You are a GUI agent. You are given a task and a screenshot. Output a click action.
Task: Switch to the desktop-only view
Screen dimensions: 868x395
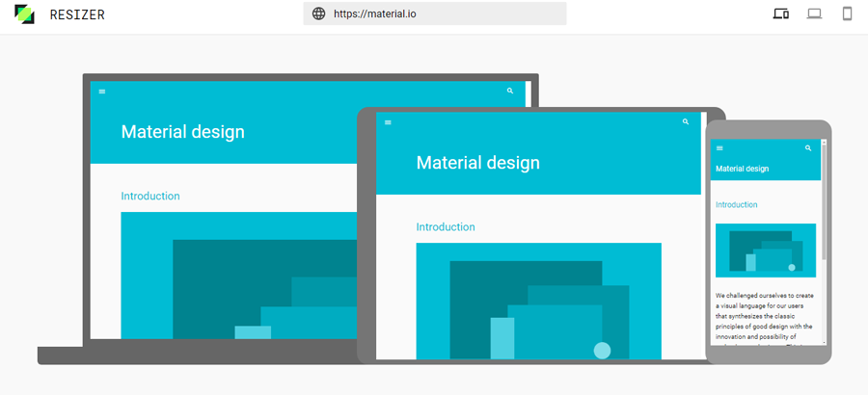[x=814, y=13]
